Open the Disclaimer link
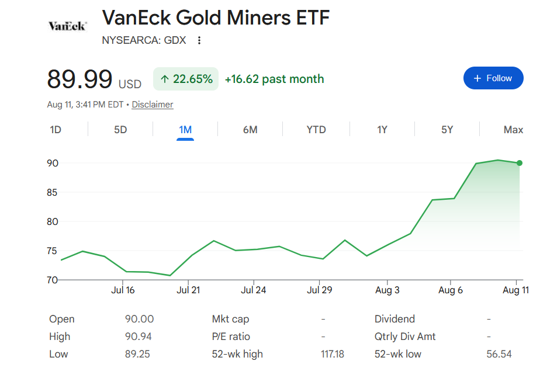 (153, 105)
